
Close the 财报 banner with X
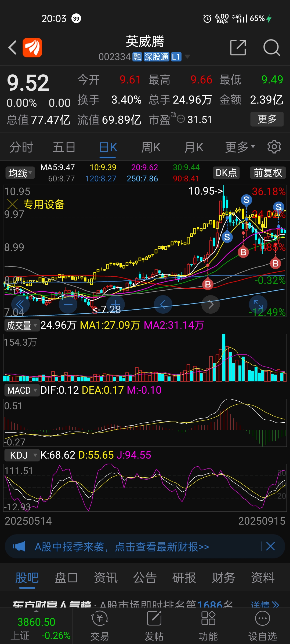click(x=270, y=546)
